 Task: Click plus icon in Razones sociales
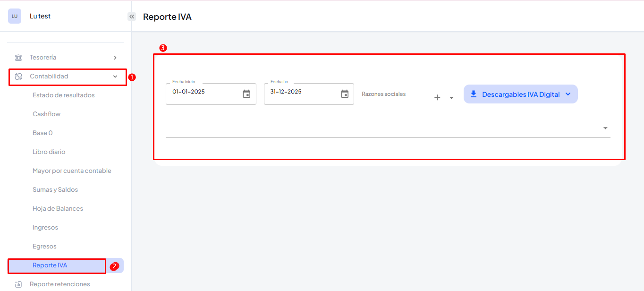(437, 97)
